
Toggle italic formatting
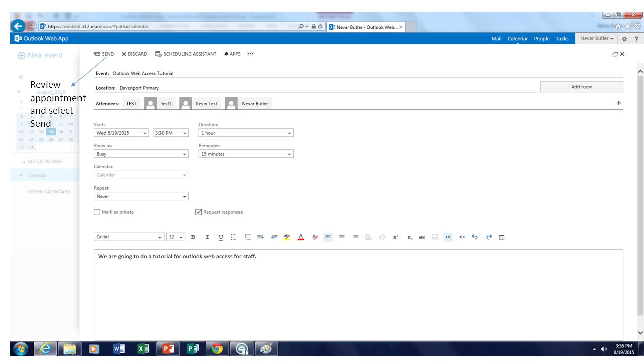tap(207, 237)
